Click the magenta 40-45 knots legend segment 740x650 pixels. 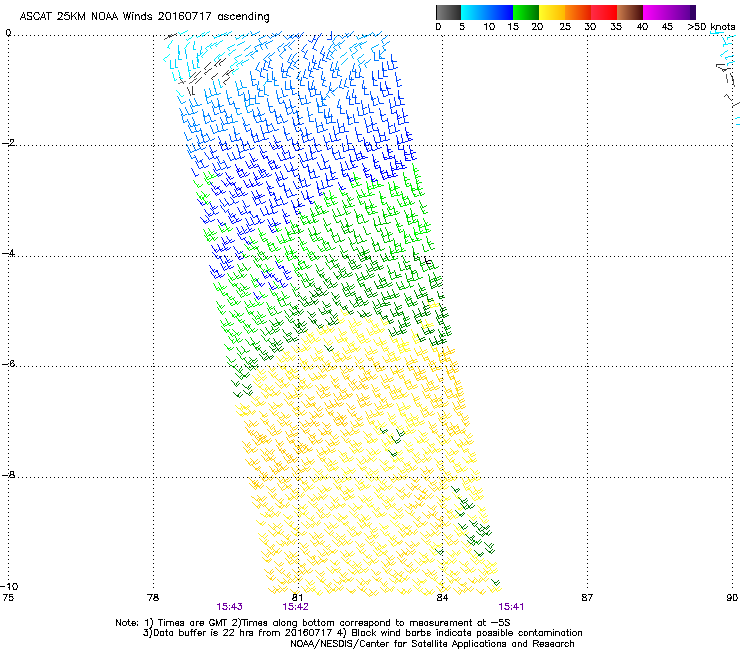click(x=656, y=12)
